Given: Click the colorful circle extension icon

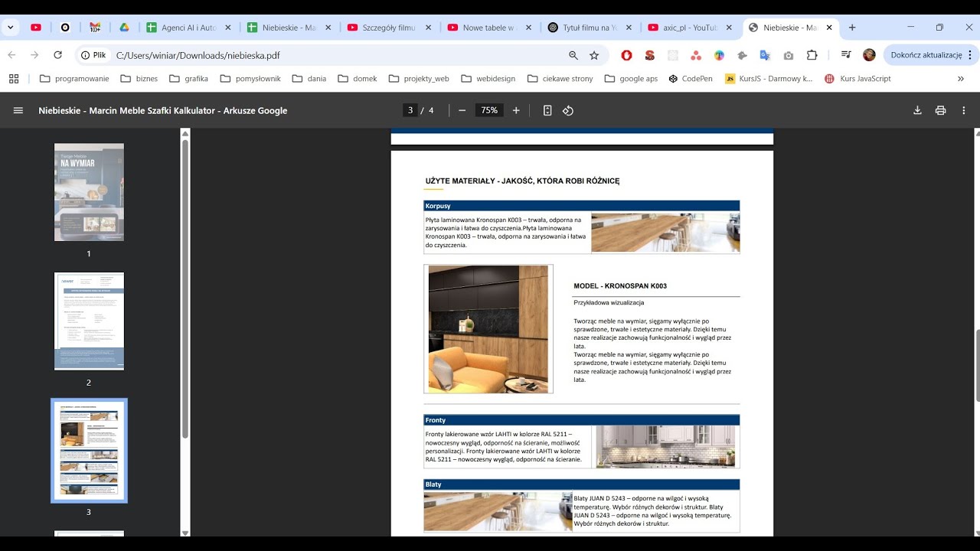Looking at the screenshot, I should [x=719, y=55].
